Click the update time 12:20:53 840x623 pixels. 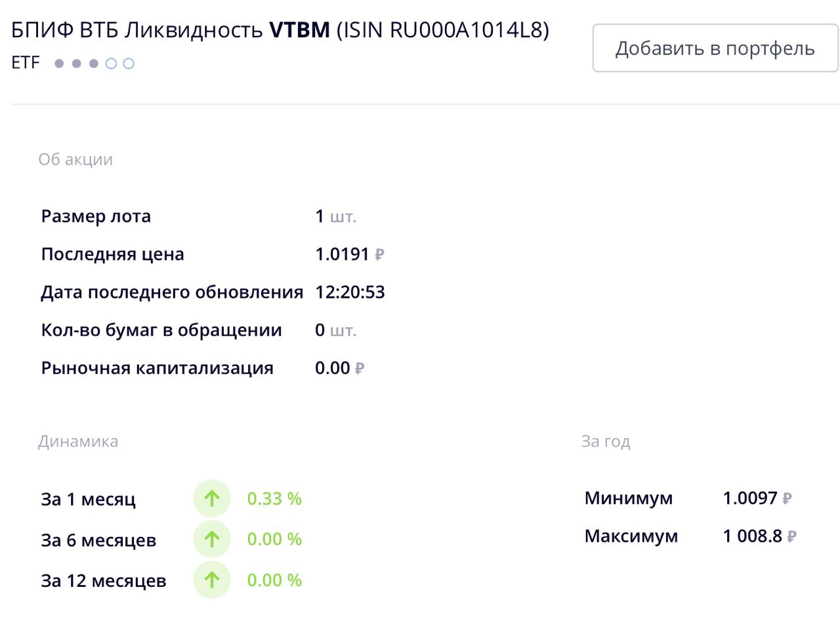click(x=350, y=292)
